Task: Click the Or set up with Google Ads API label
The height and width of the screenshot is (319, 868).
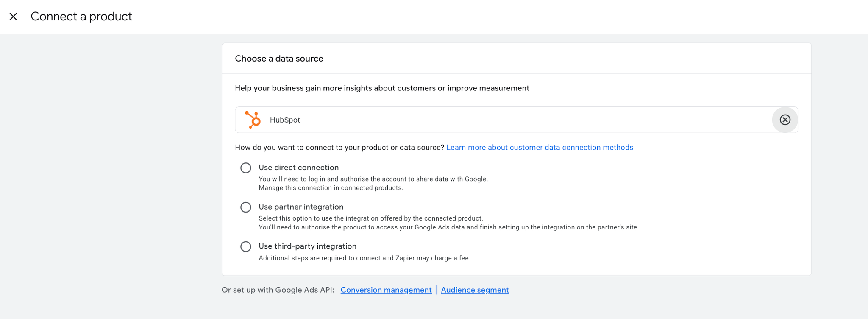Action: [278, 290]
